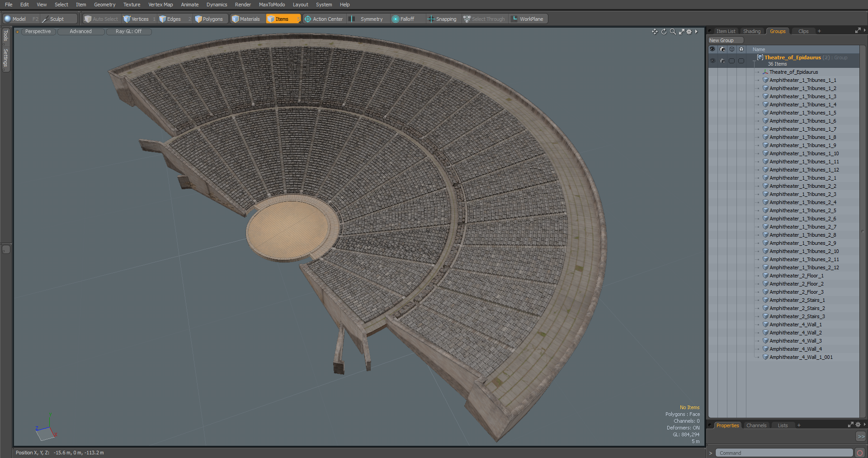Click the viewport rotate icon
The image size is (868, 458).
[664, 32]
